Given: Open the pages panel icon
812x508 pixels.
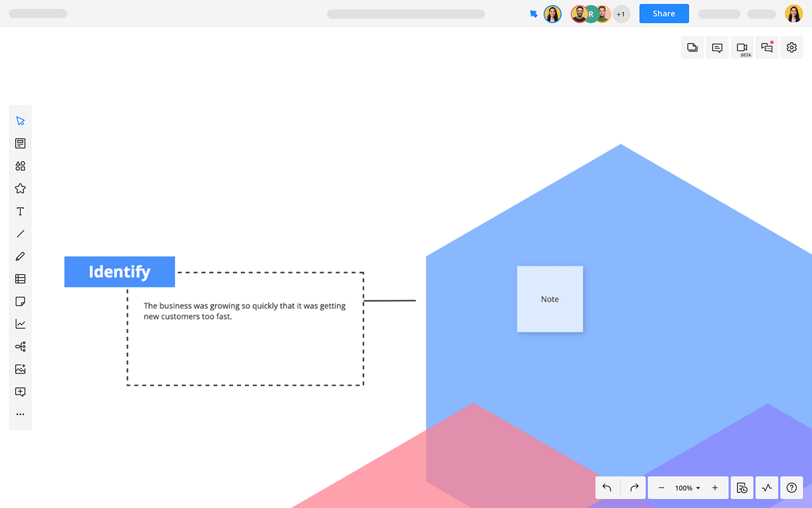Looking at the screenshot, I should tap(692, 47).
